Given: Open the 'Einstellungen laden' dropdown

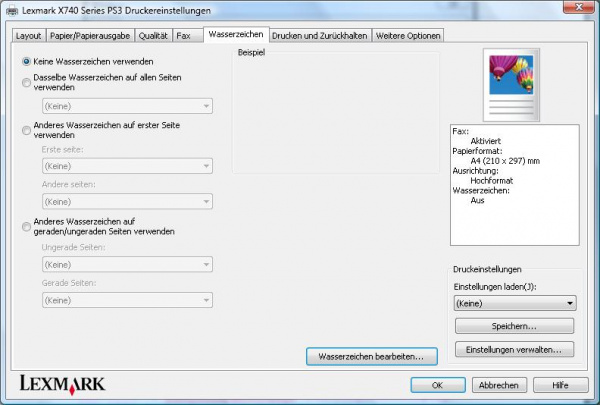Looking at the screenshot, I should [x=514, y=303].
